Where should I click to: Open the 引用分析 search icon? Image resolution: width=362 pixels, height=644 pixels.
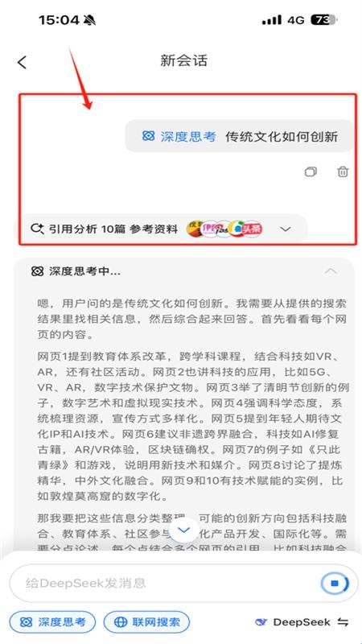pyautogui.click(x=37, y=229)
